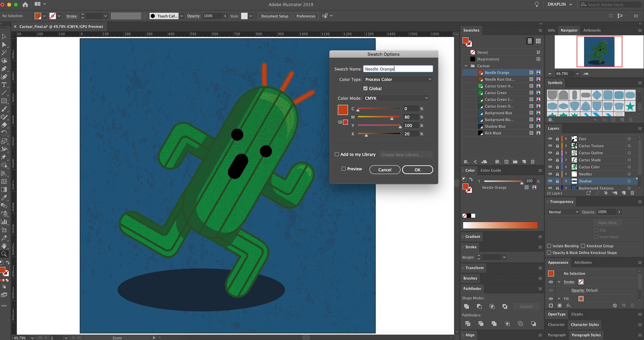Switch Swatches panel to thumbnail view
The image size is (644, 340).
(538, 41)
